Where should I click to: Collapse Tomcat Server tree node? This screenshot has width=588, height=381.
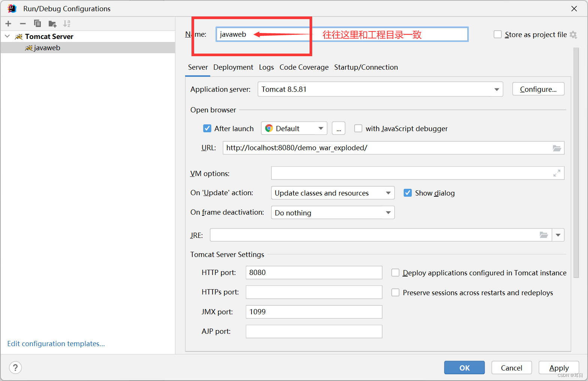pyautogui.click(x=7, y=36)
